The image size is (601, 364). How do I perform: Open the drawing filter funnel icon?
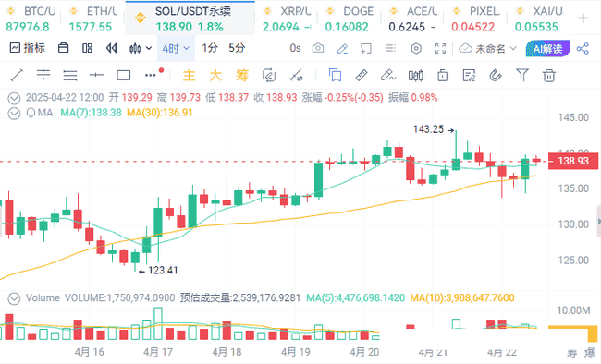(x=522, y=75)
